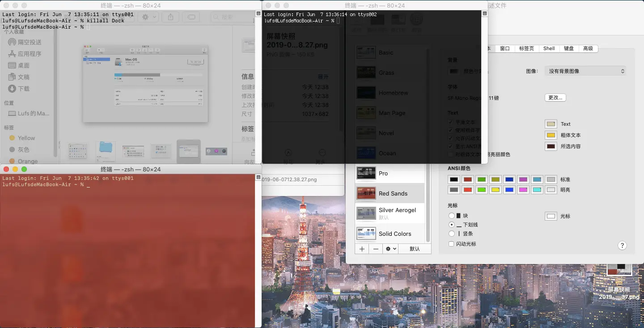
Task: Add a new profile with plus button
Action: click(362, 249)
